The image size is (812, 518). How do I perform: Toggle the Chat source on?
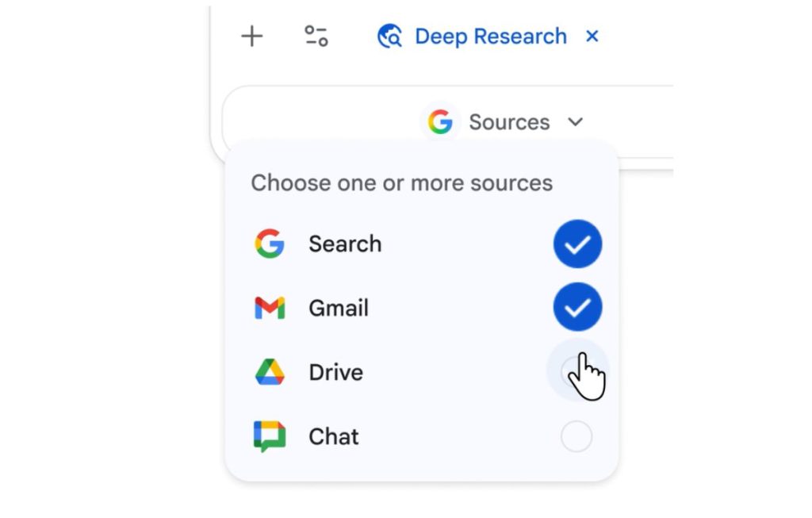[x=576, y=436]
